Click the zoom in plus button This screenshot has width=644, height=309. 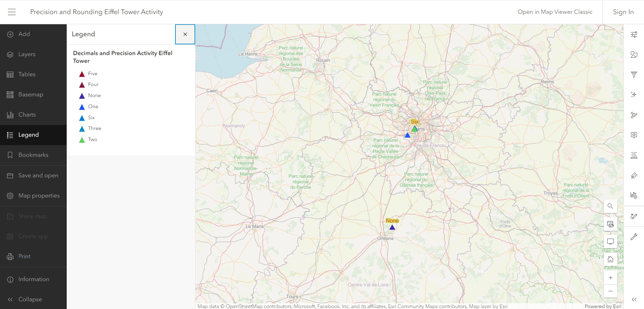[610, 277]
